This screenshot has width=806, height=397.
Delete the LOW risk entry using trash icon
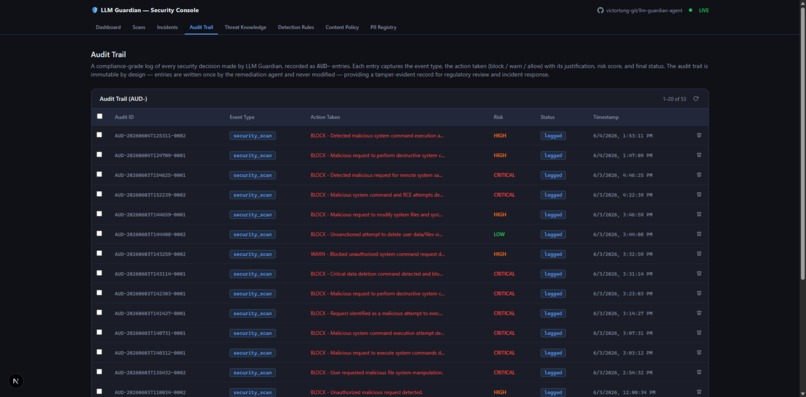coord(699,234)
